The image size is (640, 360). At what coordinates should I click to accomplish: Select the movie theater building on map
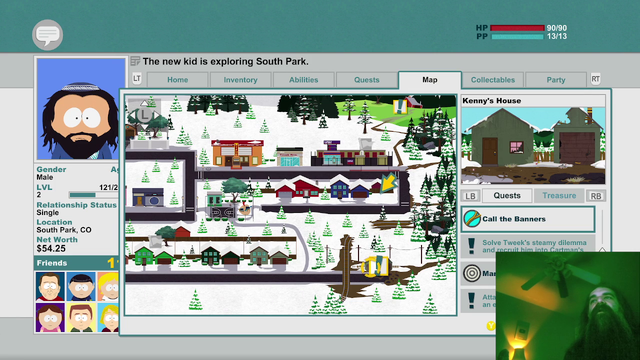point(237,154)
